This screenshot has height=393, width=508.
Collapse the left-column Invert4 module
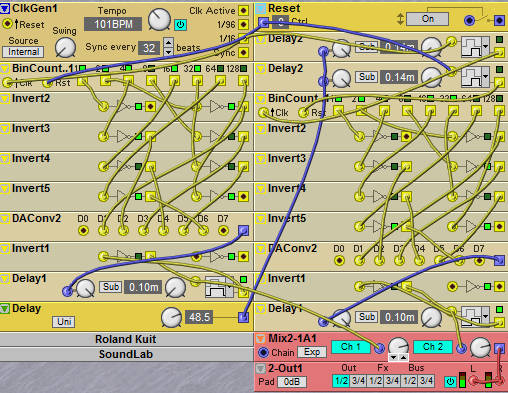(4, 159)
